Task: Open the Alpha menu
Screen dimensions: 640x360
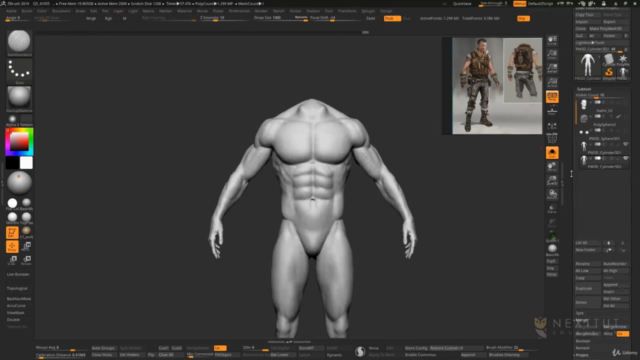Action: 11,11
